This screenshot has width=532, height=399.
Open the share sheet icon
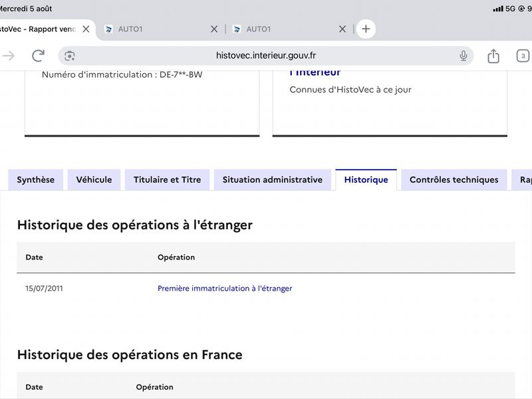[493, 56]
